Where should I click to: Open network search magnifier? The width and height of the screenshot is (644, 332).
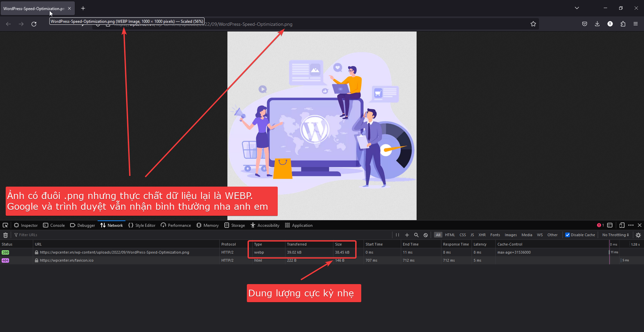(416, 235)
